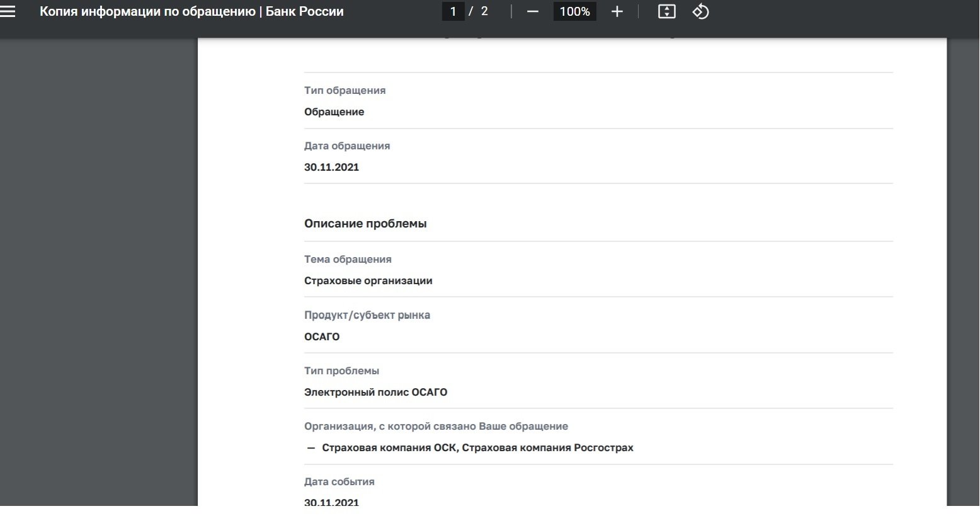Click the 'Электронный полис ОСАГО' value
980x528 pixels.
click(x=375, y=392)
